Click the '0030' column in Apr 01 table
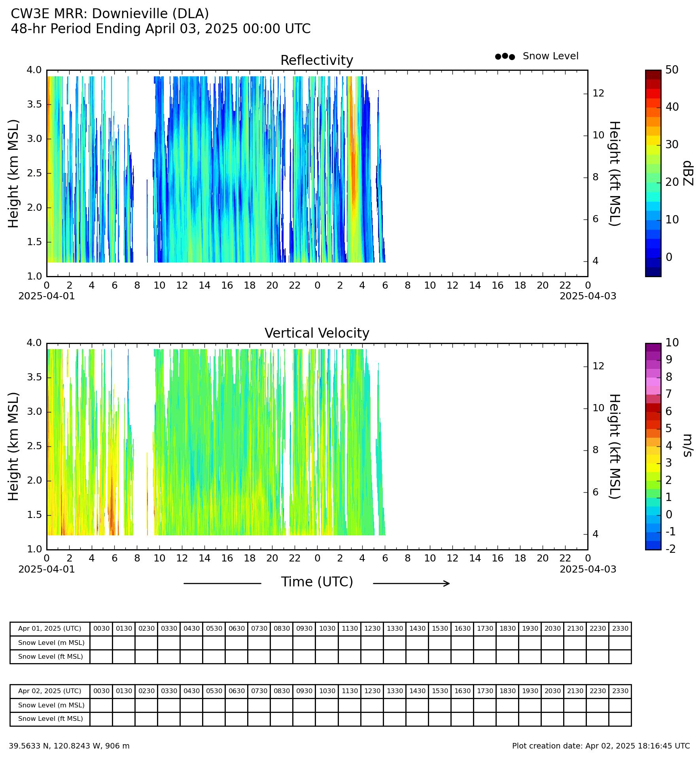 (x=101, y=628)
